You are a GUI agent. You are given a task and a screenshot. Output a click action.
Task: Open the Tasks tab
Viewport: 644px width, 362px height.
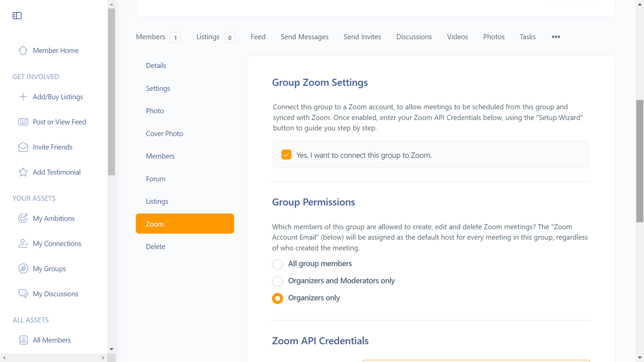528,37
